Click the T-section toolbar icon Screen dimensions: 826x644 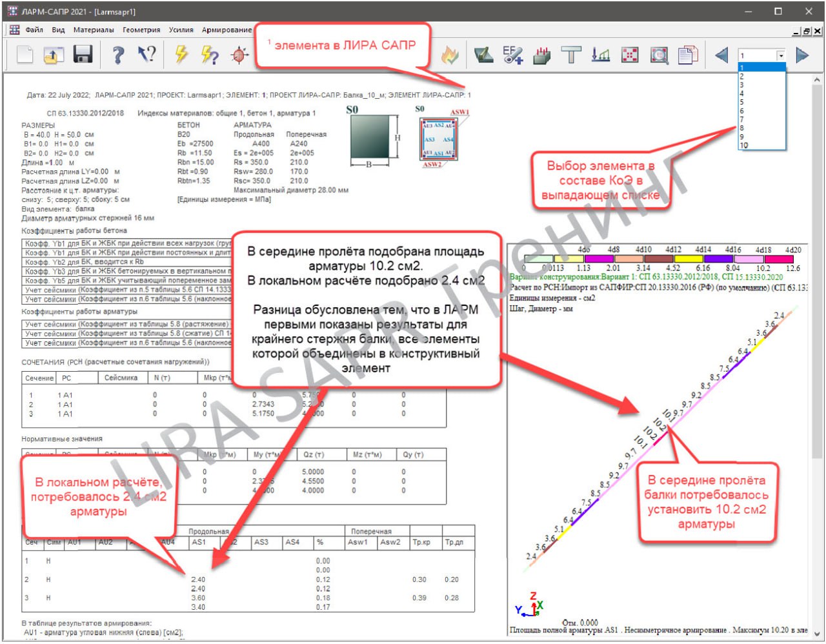(x=571, y=54)
